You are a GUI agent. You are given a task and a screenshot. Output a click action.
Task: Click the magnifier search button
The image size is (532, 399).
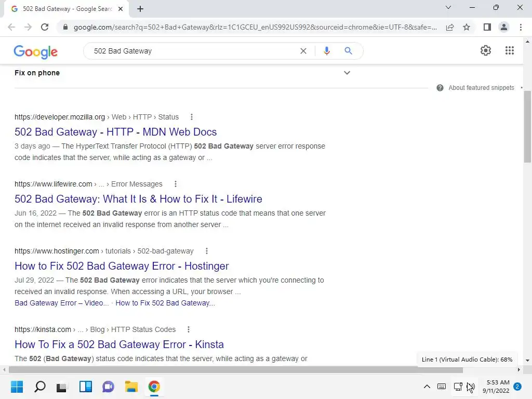click(348, 51)
